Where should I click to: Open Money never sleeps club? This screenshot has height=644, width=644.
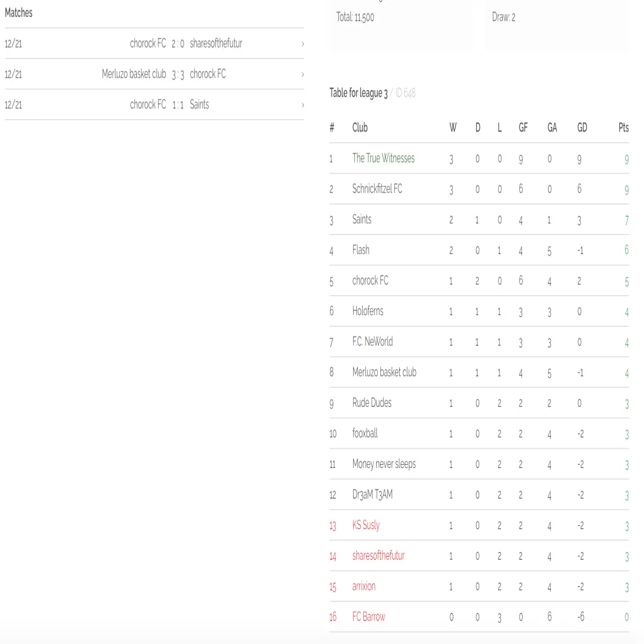click(384, 464)
